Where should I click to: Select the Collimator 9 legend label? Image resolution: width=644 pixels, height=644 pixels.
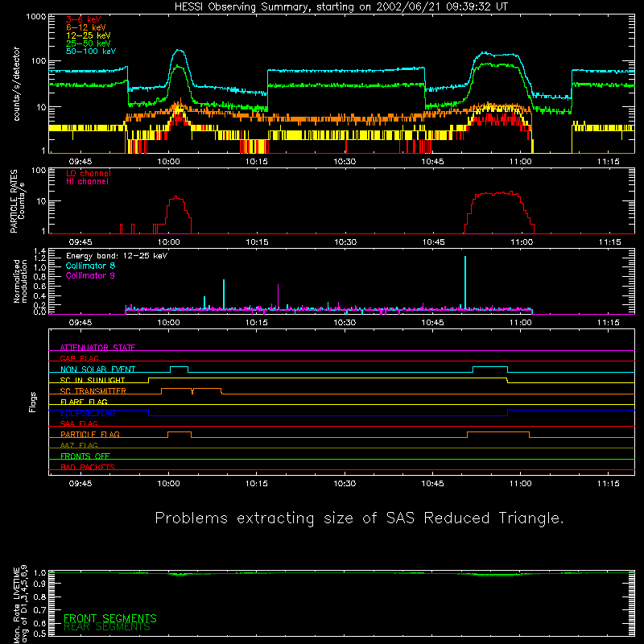pyautogui.click(x=90, y=275)
